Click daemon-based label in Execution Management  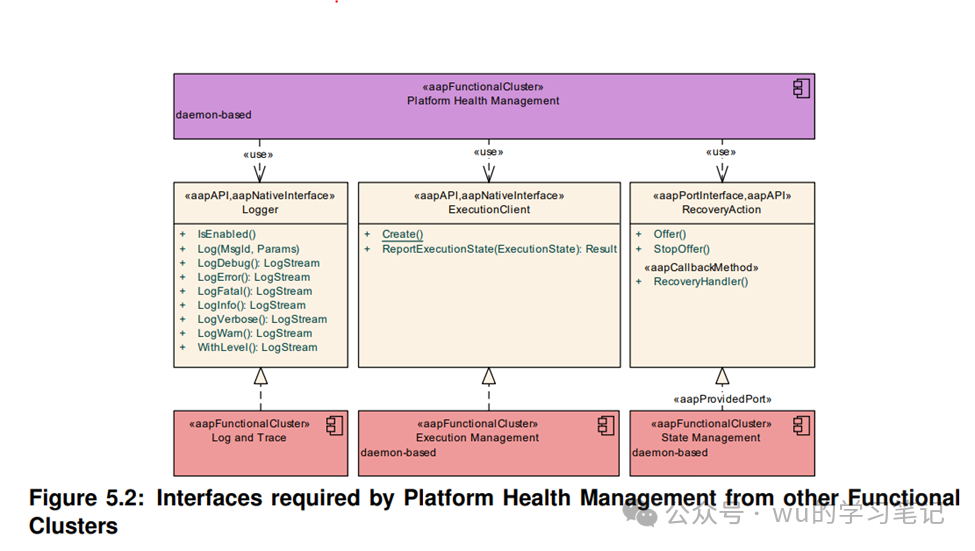tap(398, 453)
